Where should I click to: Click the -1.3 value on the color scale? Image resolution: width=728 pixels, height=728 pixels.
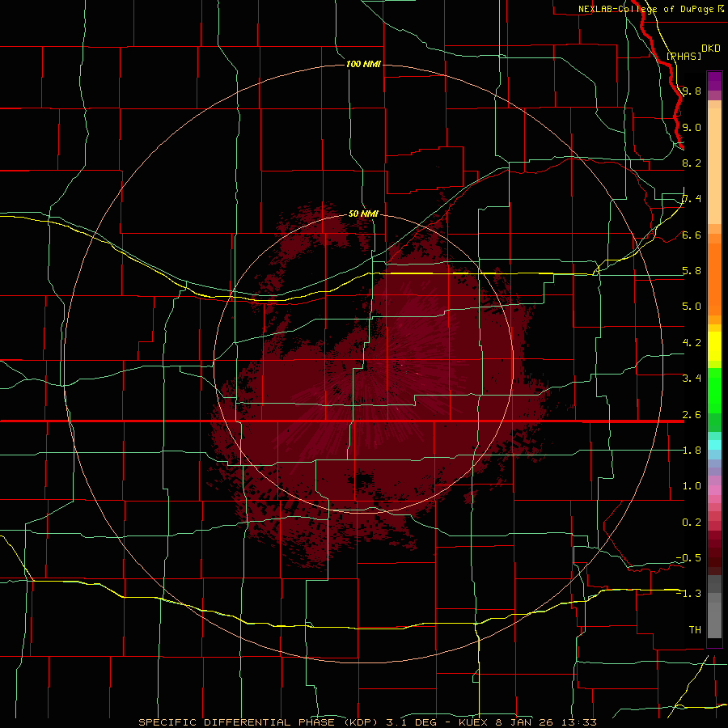coord(688,594)
